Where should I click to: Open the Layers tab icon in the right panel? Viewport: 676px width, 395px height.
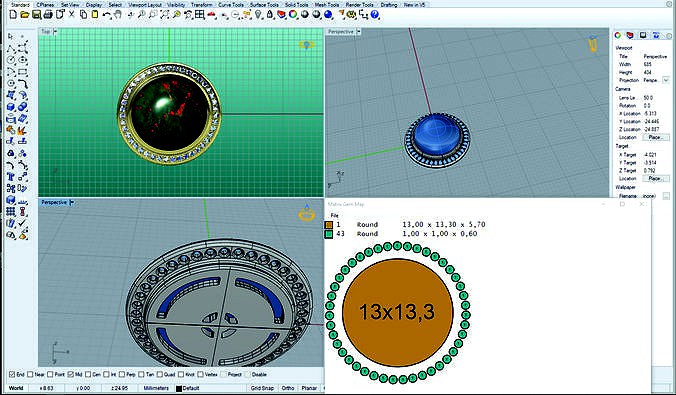click(x=630, y=35)
